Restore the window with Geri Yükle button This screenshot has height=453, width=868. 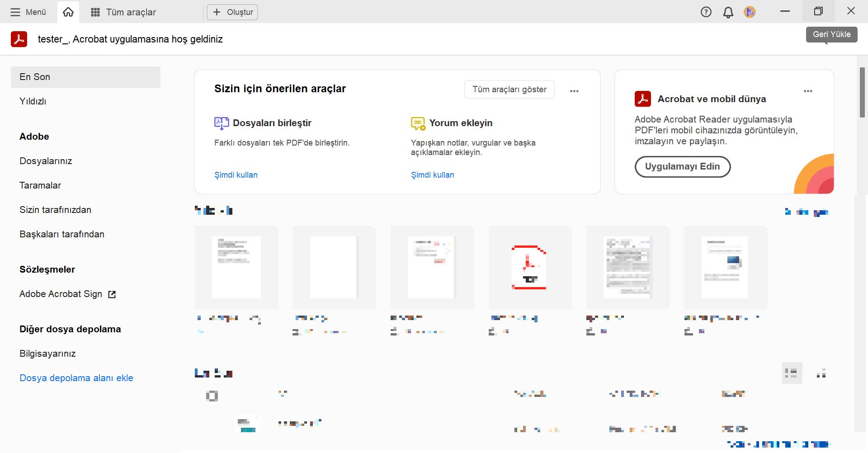[818, 11]
